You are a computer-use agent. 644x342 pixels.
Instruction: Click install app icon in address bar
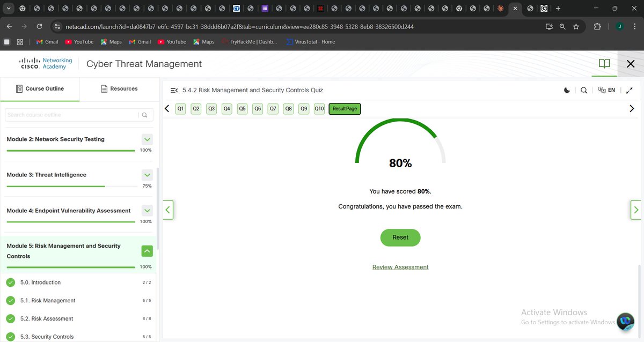click(549, 26)
